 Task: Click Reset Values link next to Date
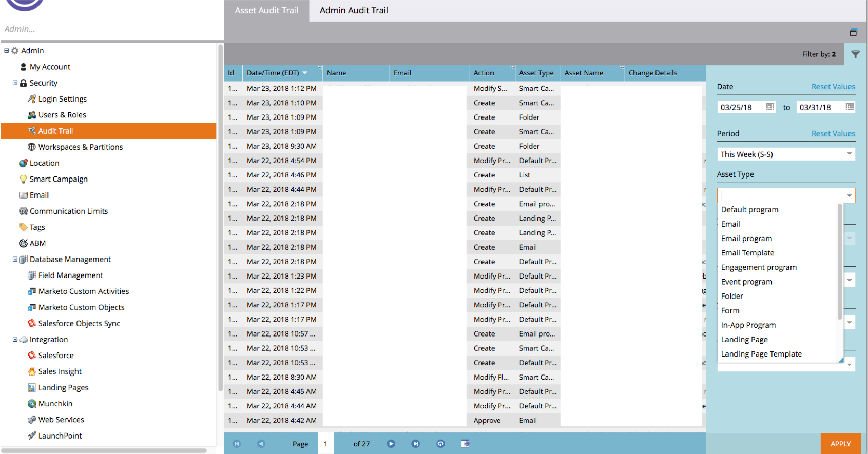click(x=833, y=87)
